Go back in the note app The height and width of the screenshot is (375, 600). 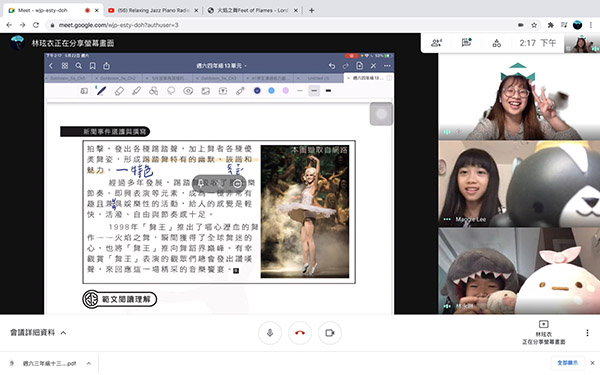click(x=51, y=66)
